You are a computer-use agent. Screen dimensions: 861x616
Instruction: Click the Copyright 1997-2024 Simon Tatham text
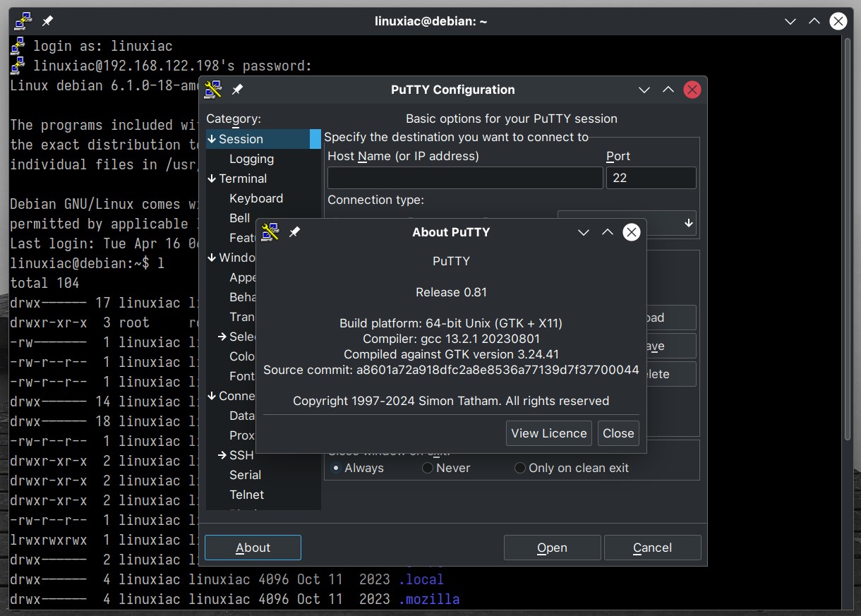[451, 401]
